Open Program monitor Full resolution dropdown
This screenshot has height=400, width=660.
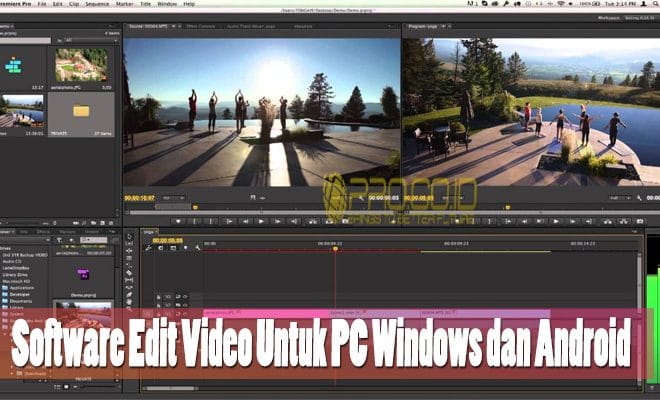(x=620, y=198)
